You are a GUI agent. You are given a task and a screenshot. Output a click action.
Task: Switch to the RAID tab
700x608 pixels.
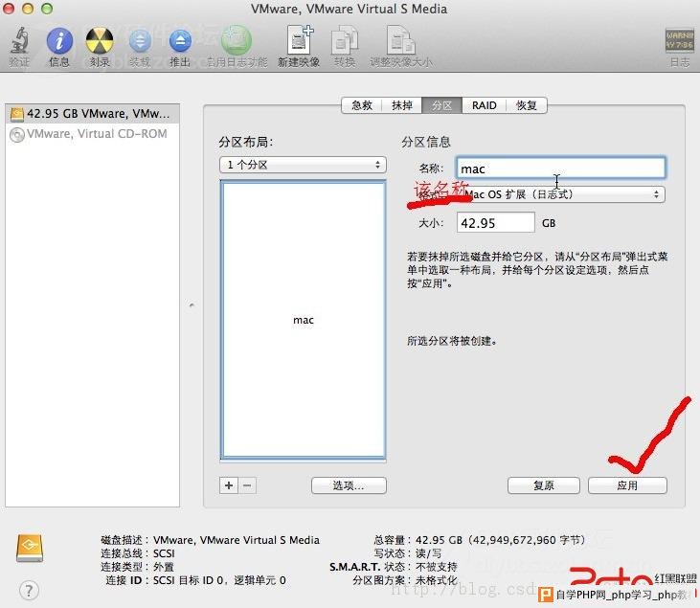(484, 105)
